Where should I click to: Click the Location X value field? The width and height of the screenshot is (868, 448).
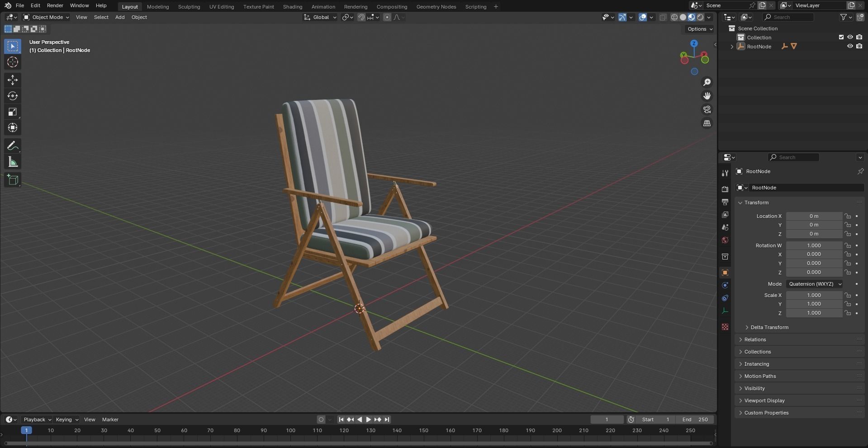(x=814, y=216)
